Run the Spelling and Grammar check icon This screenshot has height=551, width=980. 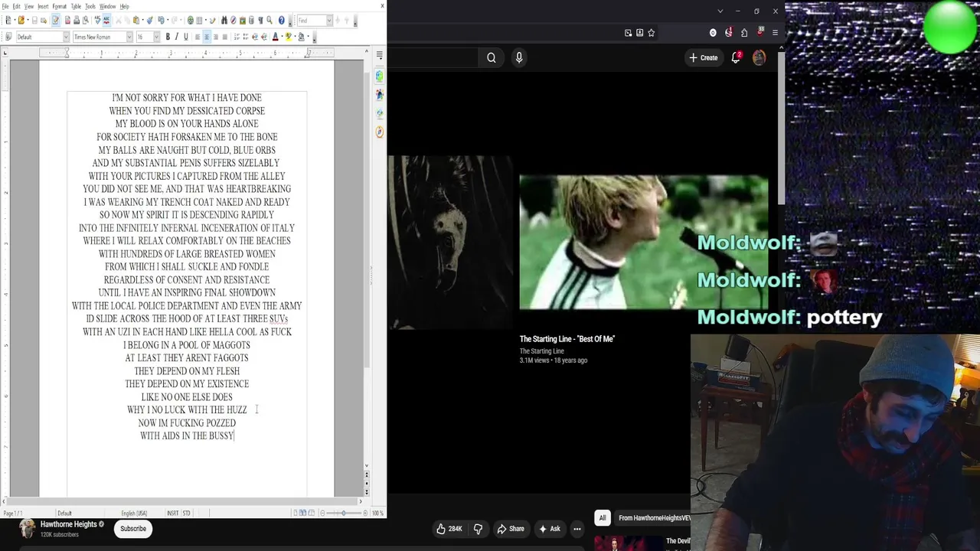pos(97,21)
